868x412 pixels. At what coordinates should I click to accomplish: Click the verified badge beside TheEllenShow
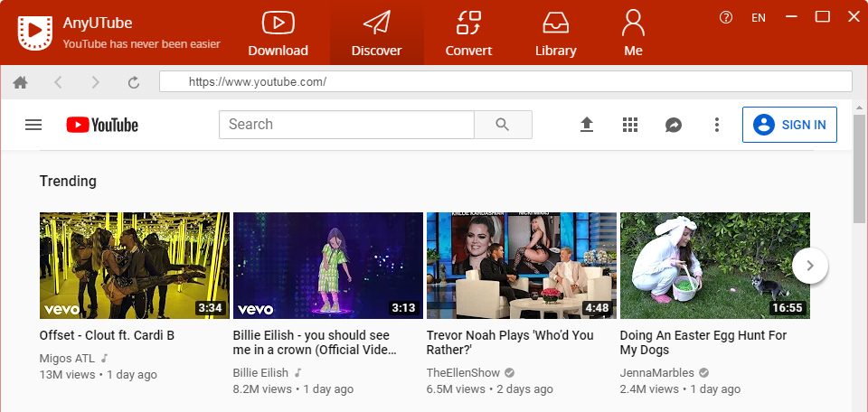click(509, 372)
